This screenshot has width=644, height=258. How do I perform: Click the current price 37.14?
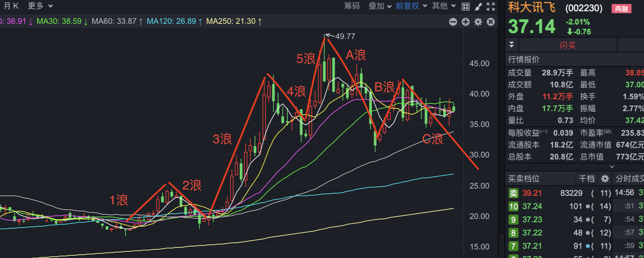pos(532,27)
